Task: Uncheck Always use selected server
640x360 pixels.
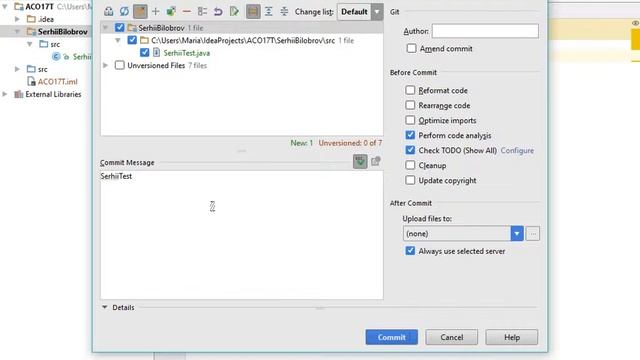Action: (410, 251)
